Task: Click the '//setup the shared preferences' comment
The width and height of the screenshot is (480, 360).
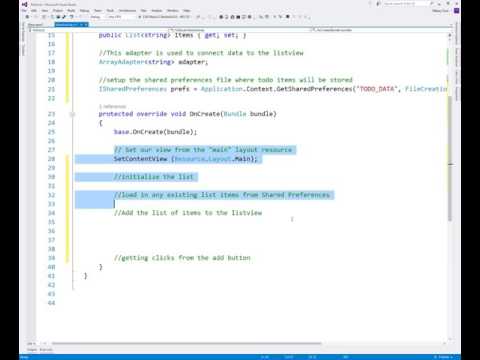Action: coord(226,80)
